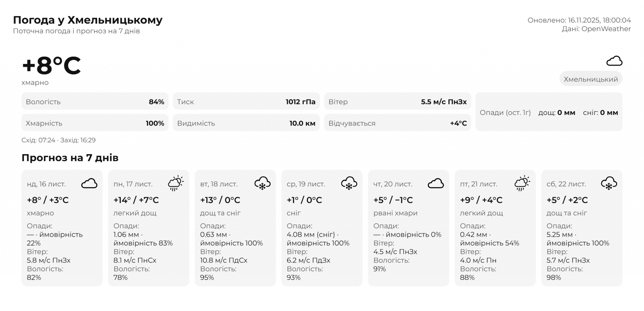Click the large +8°C current temperature
Image resolution: width=644 pixels, height=311 pixels.
pos(51,66)
